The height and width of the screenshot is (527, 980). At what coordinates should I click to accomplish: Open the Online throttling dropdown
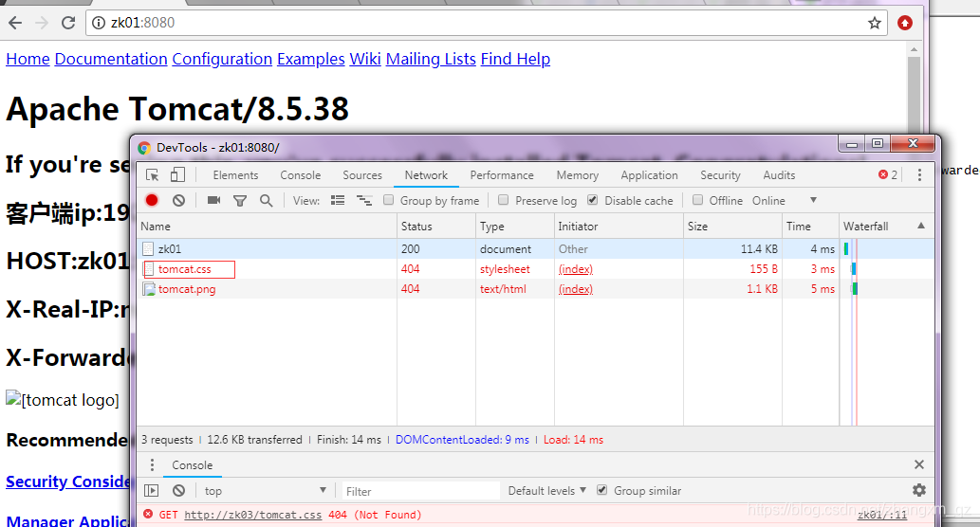(785, 200)
